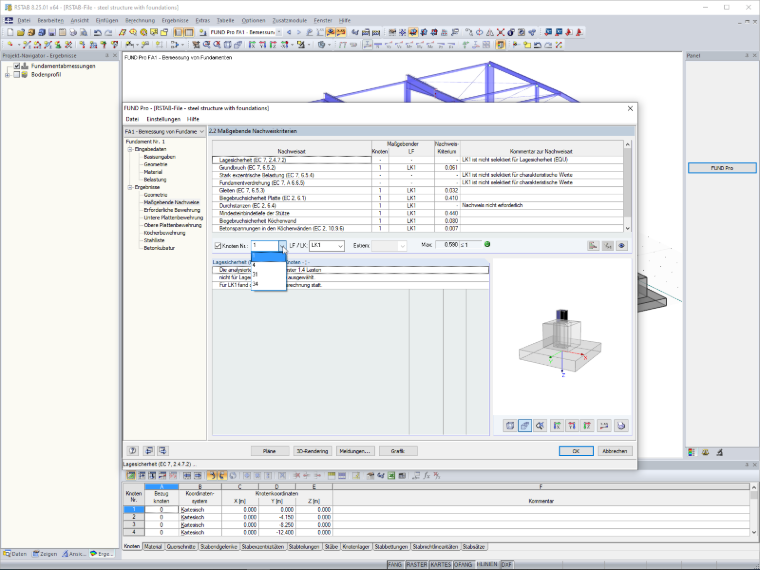Open the Knoten Nr. dropdown arrow
This screenshot has height=570, width=760.
pos(282,246)
